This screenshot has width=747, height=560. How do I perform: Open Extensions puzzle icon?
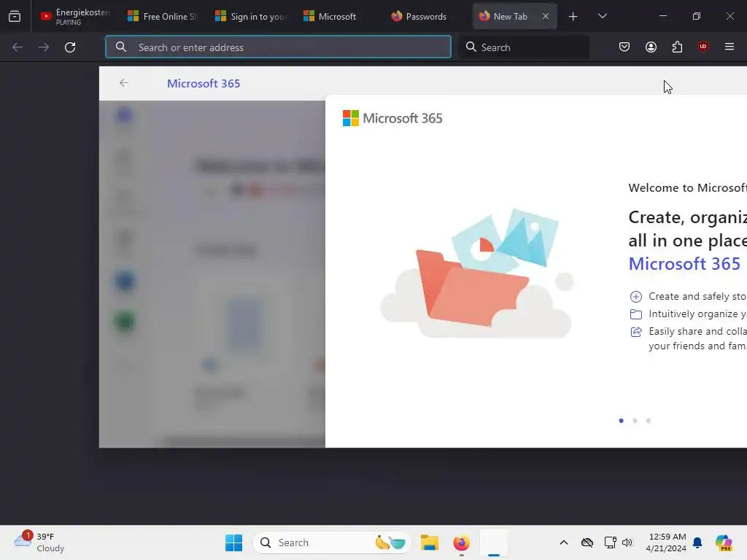(x=677, y=47)
